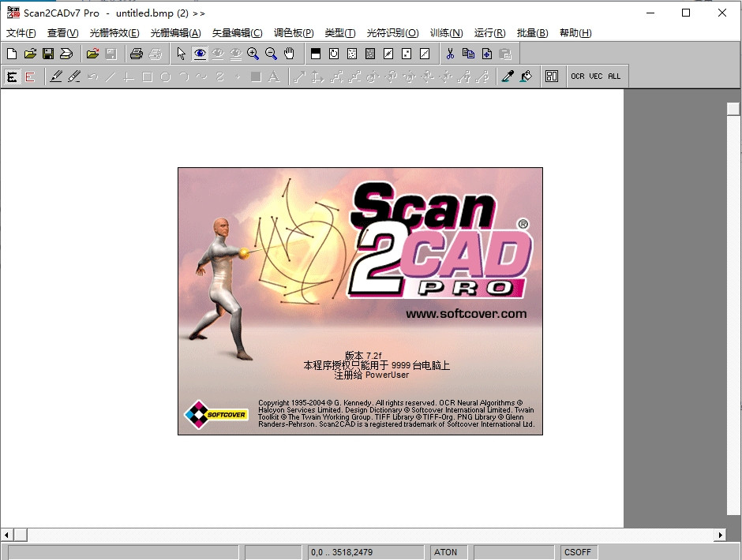Click the light speckle-dots raster effect icon
742x560 pixels.
pos(352,54)
